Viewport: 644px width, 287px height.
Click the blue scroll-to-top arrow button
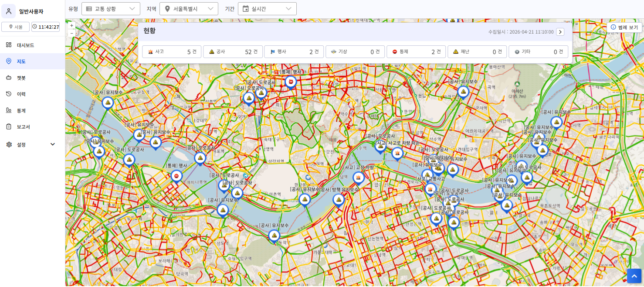click(634, 276)
